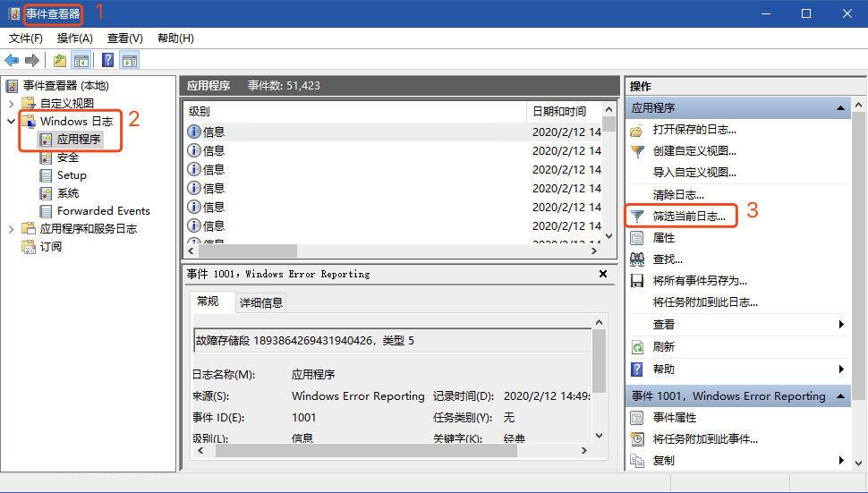
Task: Click the Forward arrow toolbar icon
Action: click(32, 60)
